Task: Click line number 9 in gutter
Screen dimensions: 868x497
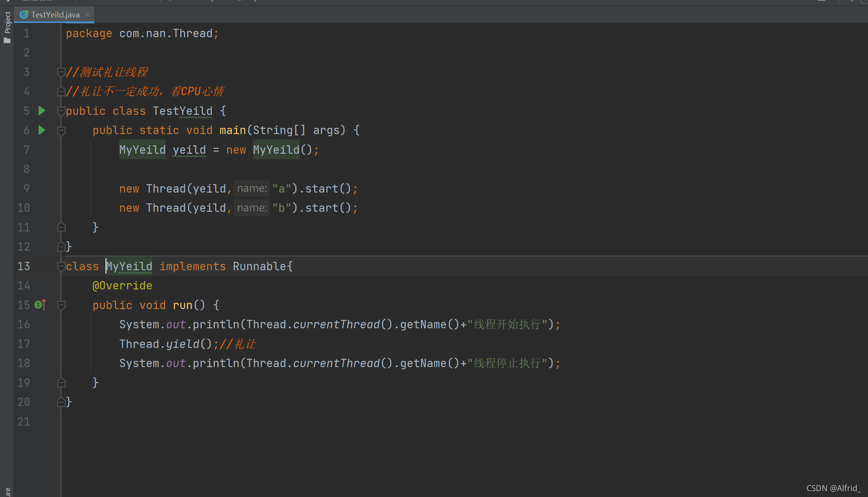Action: point(26,189)
